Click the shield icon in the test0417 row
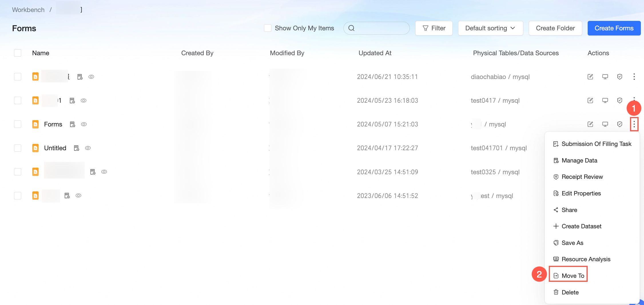 (x=620, y=100)
